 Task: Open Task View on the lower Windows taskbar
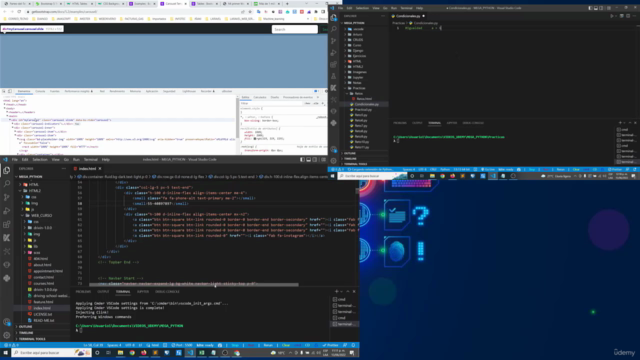(108, 353)
